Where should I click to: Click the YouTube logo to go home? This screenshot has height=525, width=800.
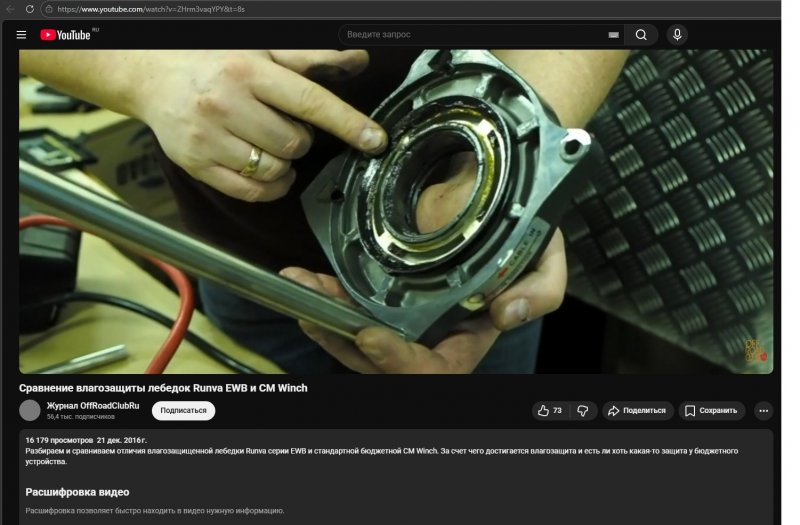click(x=66, y=35)
